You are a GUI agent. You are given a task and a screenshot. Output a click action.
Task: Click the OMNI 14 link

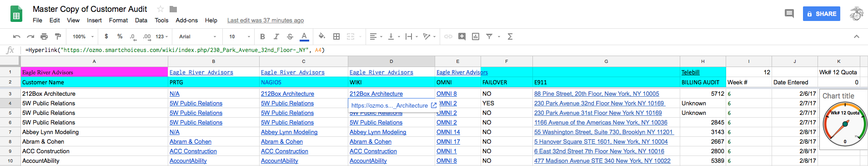click(448, 132)
